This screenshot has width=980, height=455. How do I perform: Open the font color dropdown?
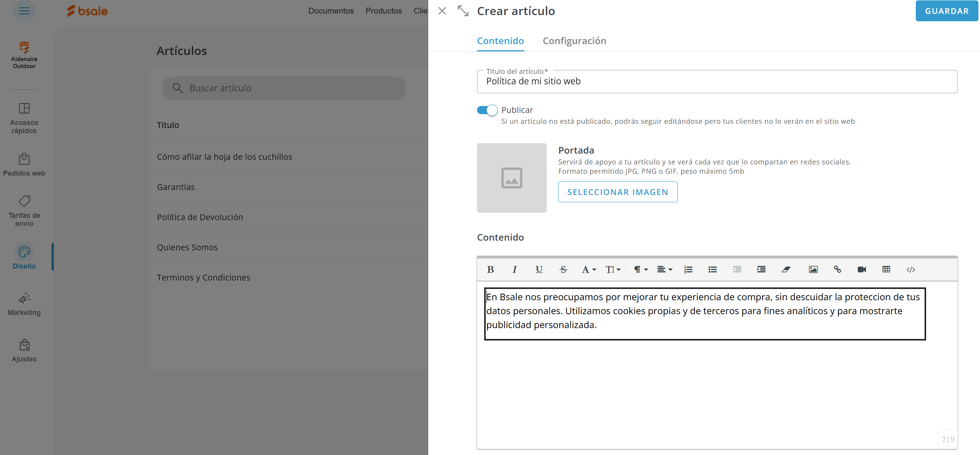pos(589,270)
